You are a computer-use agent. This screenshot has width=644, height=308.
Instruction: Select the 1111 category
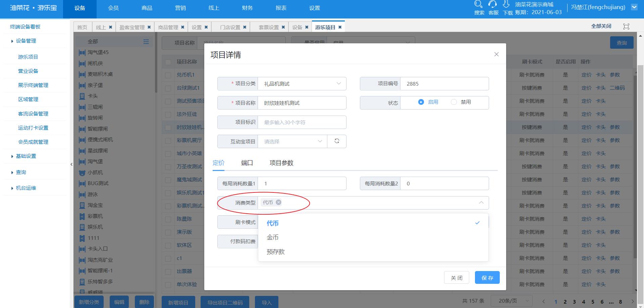point(94,238)
